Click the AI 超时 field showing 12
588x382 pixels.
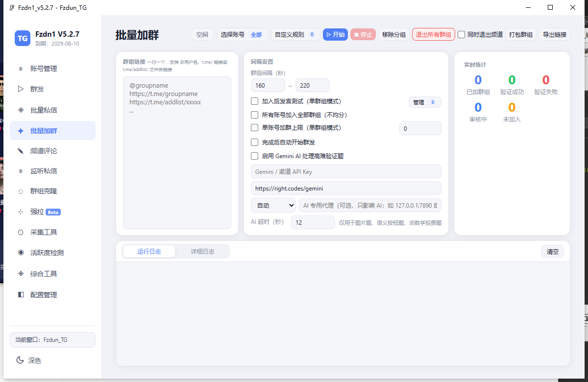coord(313,222)
